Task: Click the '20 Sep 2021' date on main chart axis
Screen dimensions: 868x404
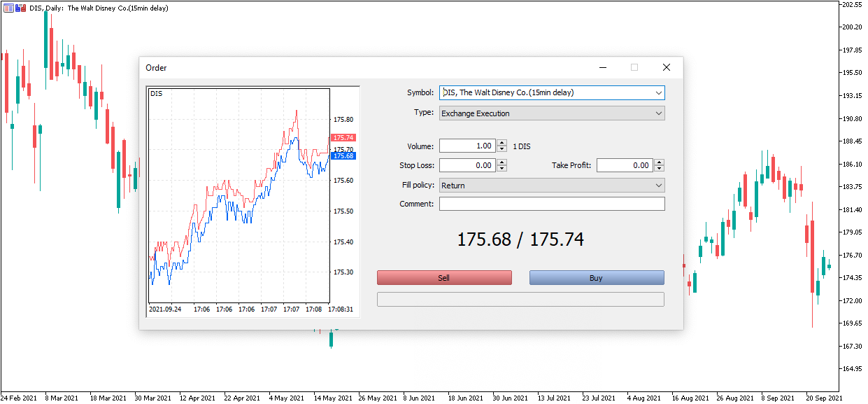Action: pyautogui.click(x=824, y=398)
